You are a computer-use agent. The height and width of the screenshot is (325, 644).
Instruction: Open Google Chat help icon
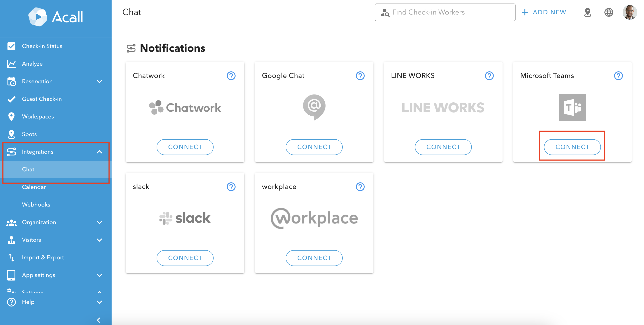[x=360, y=76]
